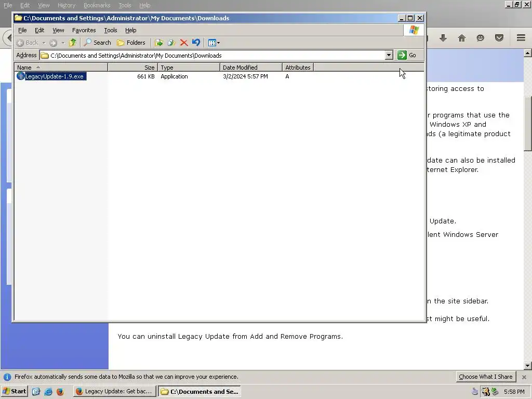Open Search in Explorer toolbar

97,43
